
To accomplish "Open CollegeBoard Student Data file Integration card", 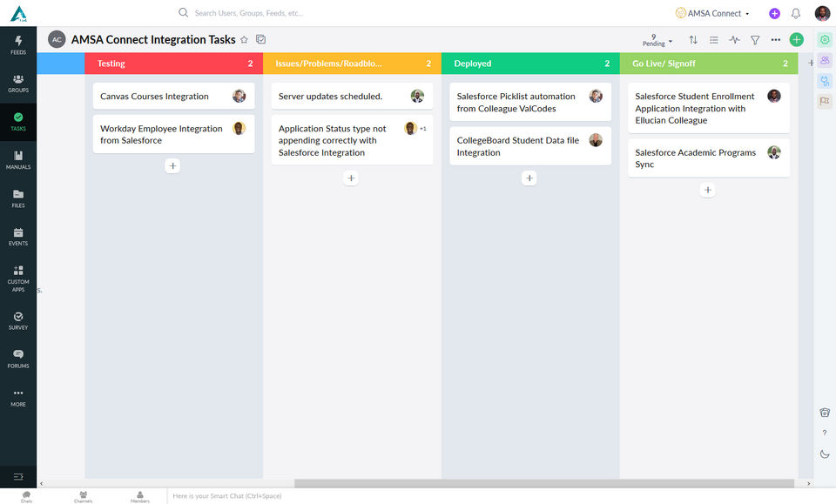I will 530,146.
